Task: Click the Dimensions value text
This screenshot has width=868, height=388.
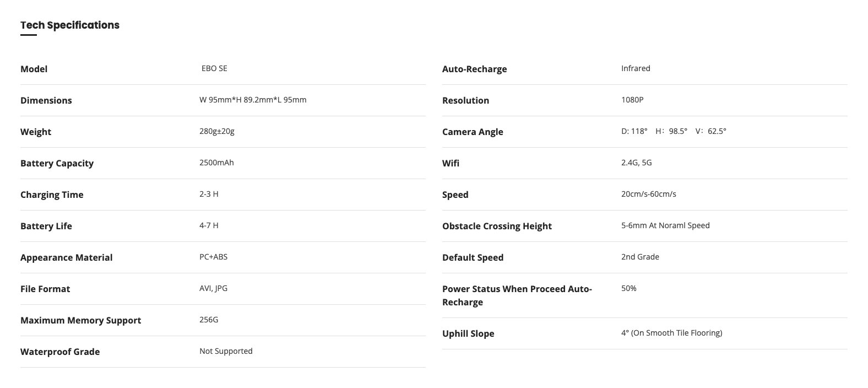Action: pyautogui.click(x=253, y=100)
